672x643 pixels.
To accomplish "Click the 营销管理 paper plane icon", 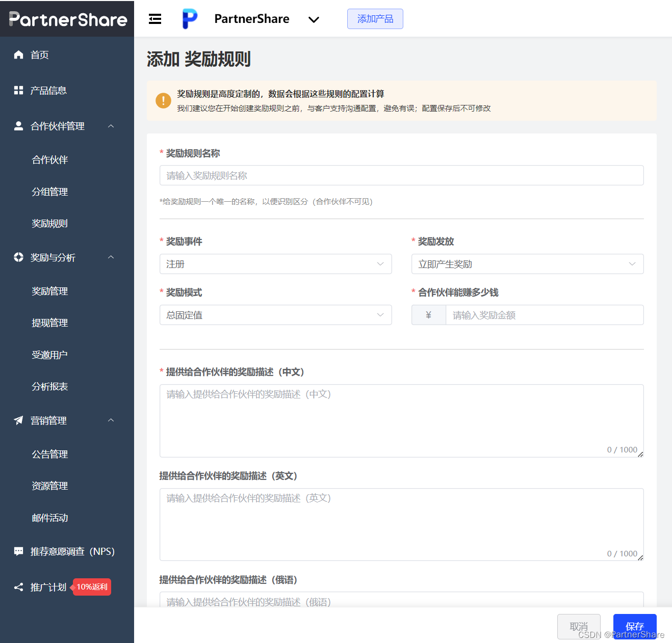I will click(x=18, y=420).
